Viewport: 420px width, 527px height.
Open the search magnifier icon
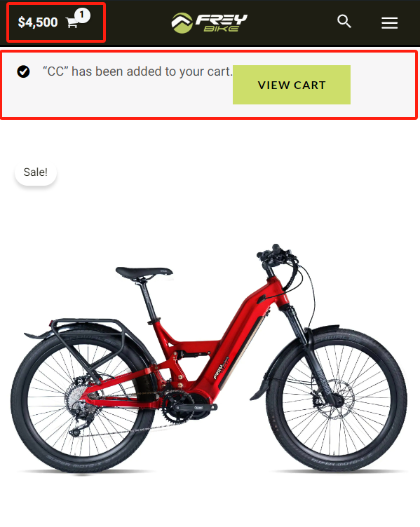click(344, 22)
